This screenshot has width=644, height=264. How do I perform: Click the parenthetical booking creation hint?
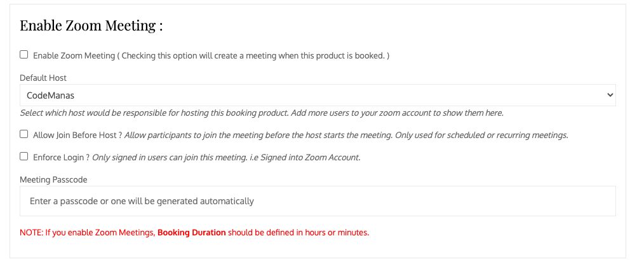pyautogui.click(x=253, y=55)
